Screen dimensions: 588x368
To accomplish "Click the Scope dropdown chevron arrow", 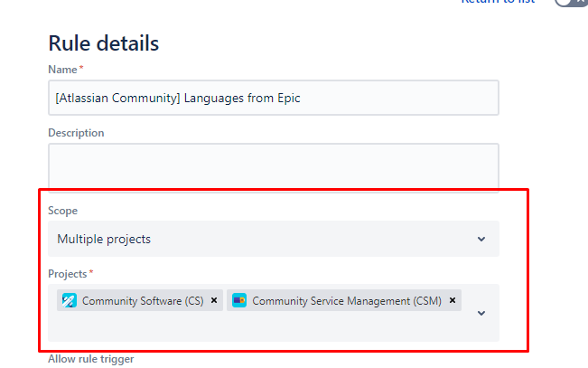I will (481, 239).
